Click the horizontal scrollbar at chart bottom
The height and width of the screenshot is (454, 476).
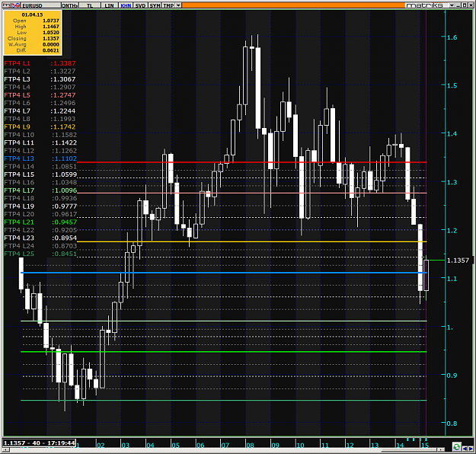[x=225, y=449]
